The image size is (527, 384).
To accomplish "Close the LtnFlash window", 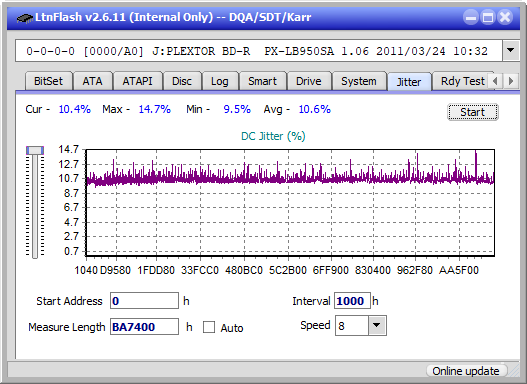I will pyautogui.click(x=505, y=17).
